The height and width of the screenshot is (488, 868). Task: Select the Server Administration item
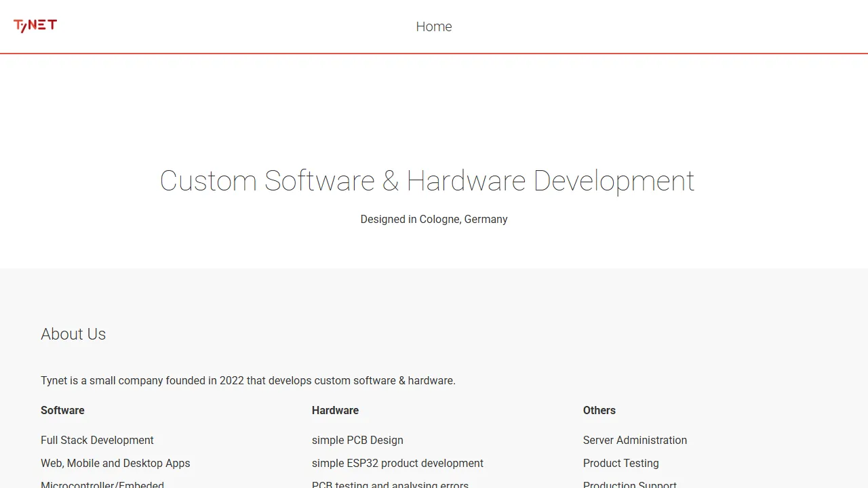pyautogui.click(x=635, y=440)
